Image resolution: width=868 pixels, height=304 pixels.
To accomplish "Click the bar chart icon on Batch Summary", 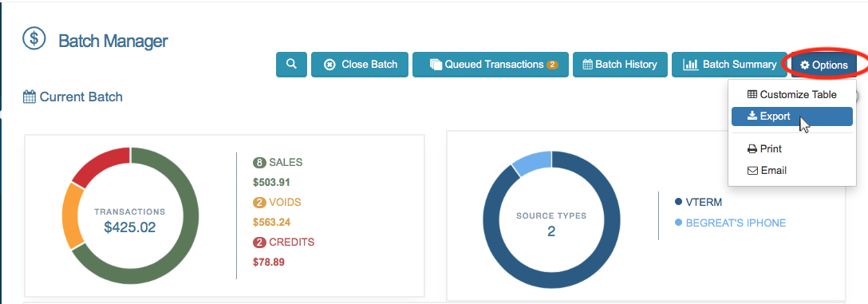I will [690, 65].
